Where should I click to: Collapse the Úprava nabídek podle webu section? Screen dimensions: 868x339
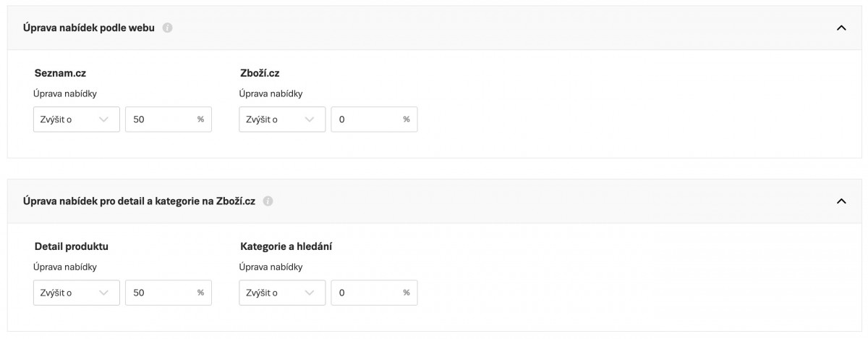click(841, 28)
